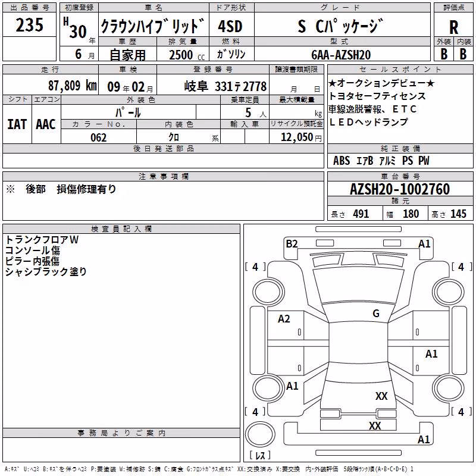Click the air conditioner code AAC
Screen dimensions: 476x476
[x=46, y=124]
